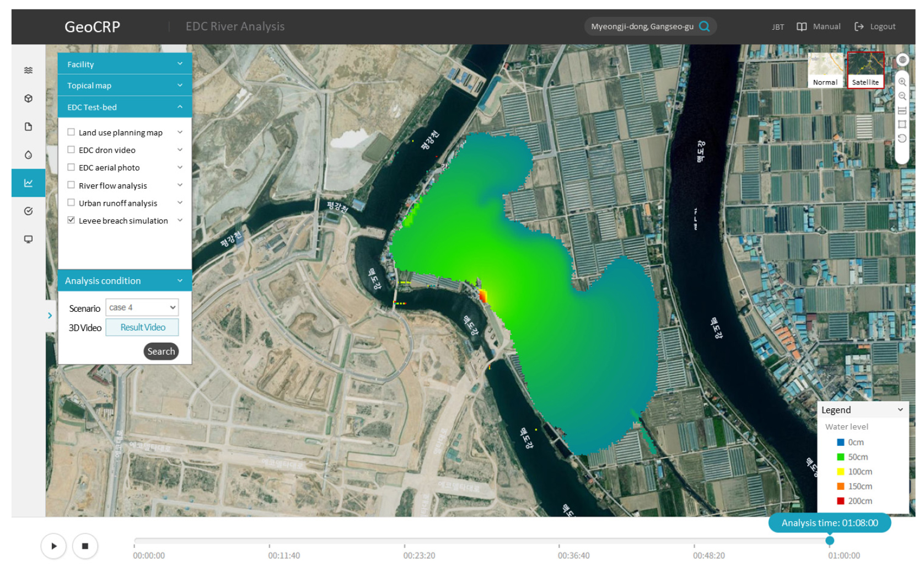
Task: Open the Result Video link
Action: click(x=142, y=328)
